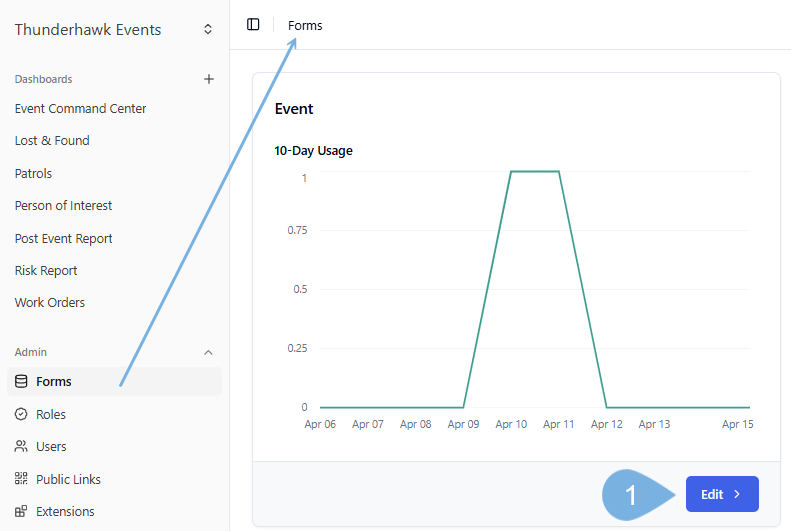791x531 pixels.
Task: Click the Roles checkmark icon
Action: point(21,414)
